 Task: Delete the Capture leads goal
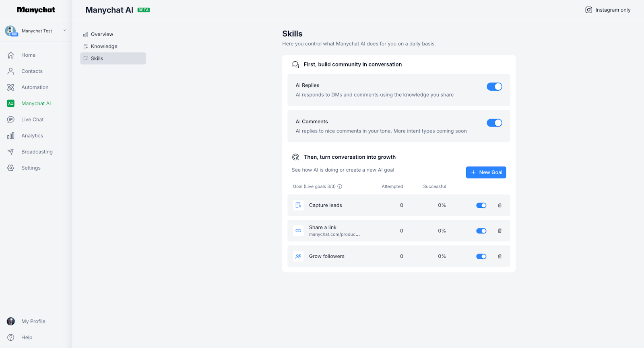point(500,205)
